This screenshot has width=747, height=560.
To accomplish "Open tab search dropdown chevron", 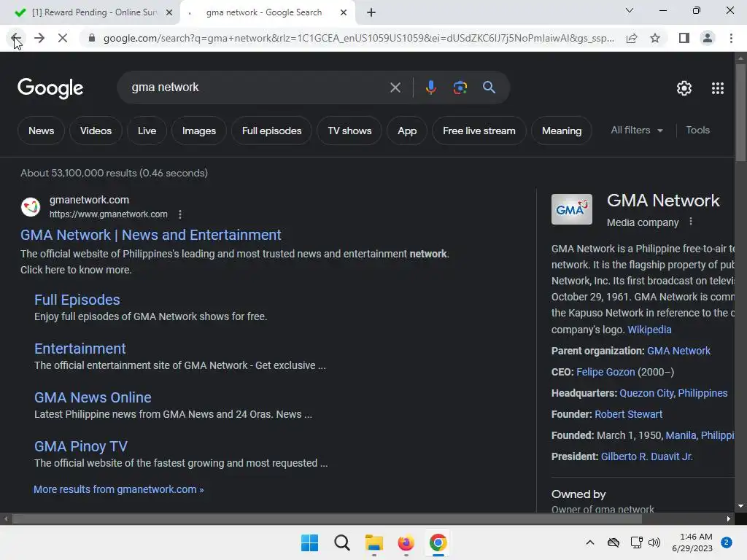I will coord(630,10).
